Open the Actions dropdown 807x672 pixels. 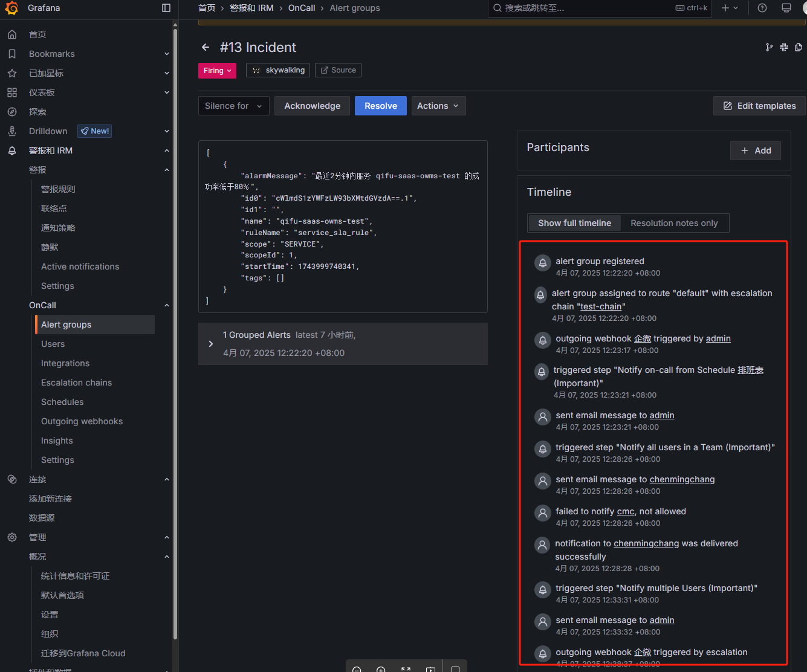click(438, 106)
